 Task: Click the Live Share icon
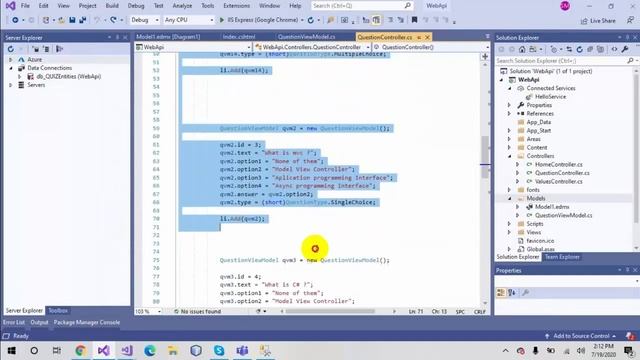(x=584, y=20)
